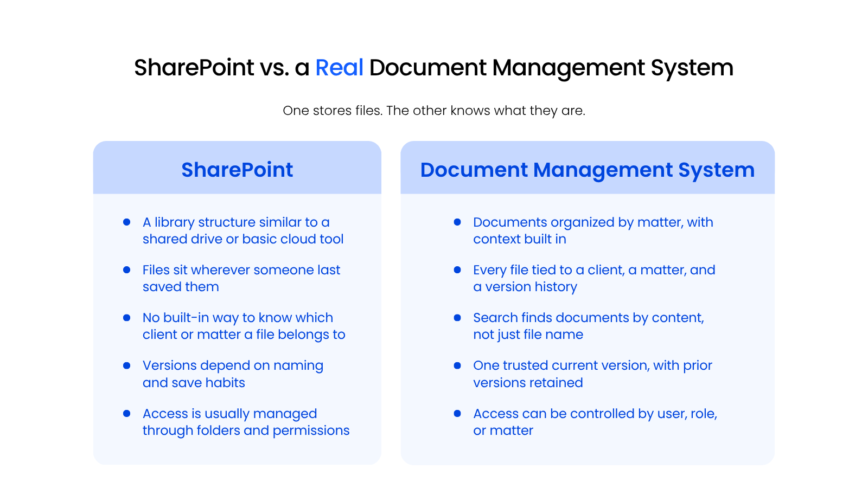
Task: Click the blue word 'Real' in the title
Action: pos(339,68)
